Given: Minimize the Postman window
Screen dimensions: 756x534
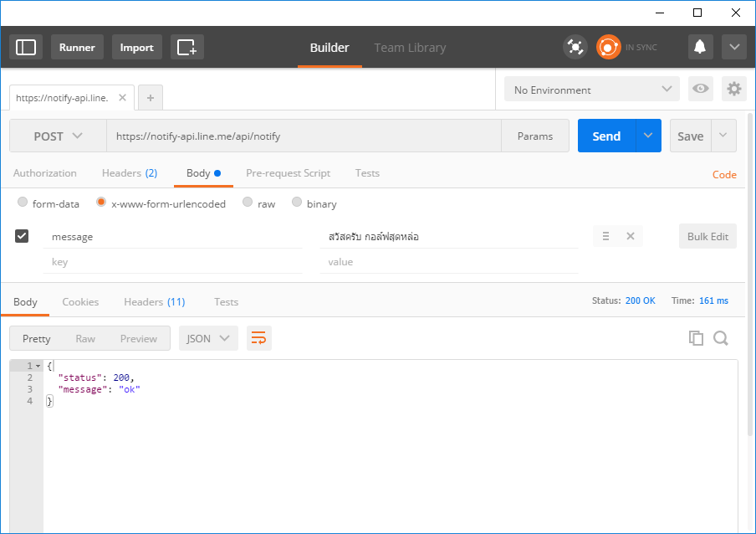Looking at the screenshot, I should coord(660,13).
